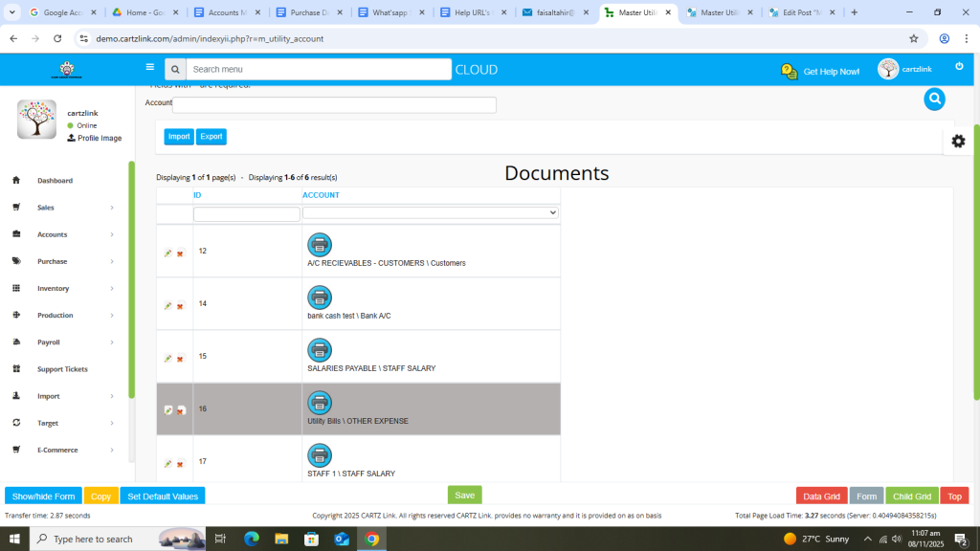Image resolution: width=980 pixels, height=551 pixels.
Task: Click print icon for Utility Bills row
Action: pos(319,403)
